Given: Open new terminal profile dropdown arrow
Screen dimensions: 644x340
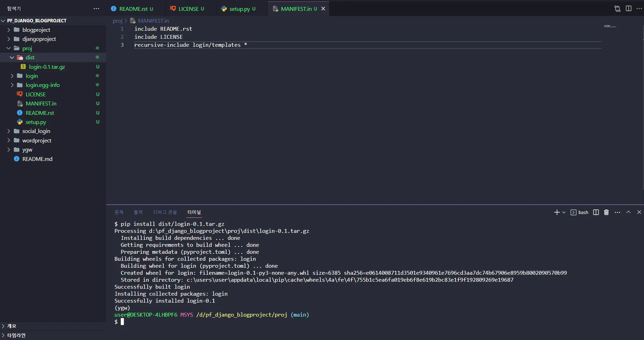Looking at the screenshot, I should 564,212.
